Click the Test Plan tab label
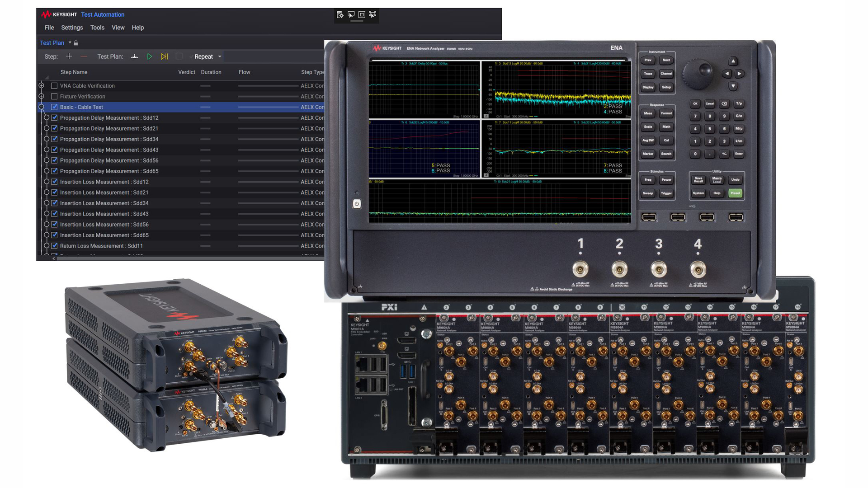 [52, 43]
